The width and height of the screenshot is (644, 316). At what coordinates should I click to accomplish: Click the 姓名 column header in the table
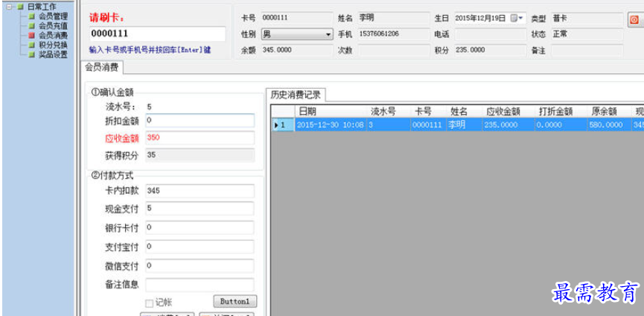[x=464, y=111]
